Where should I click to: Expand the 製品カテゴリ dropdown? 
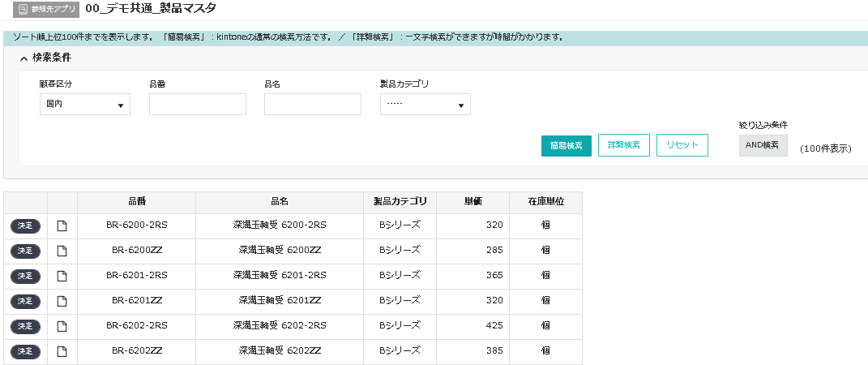pyautogui.click(x=425, y=105)
